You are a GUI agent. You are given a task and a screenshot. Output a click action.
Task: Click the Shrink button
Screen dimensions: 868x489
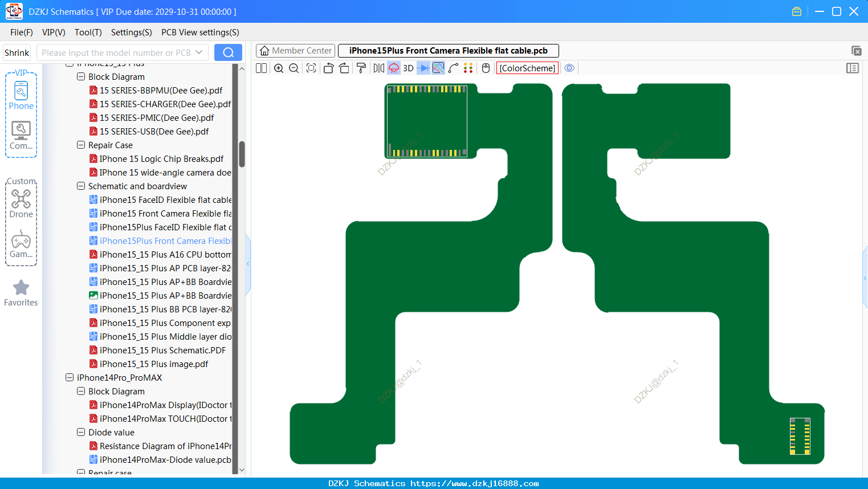17,52
